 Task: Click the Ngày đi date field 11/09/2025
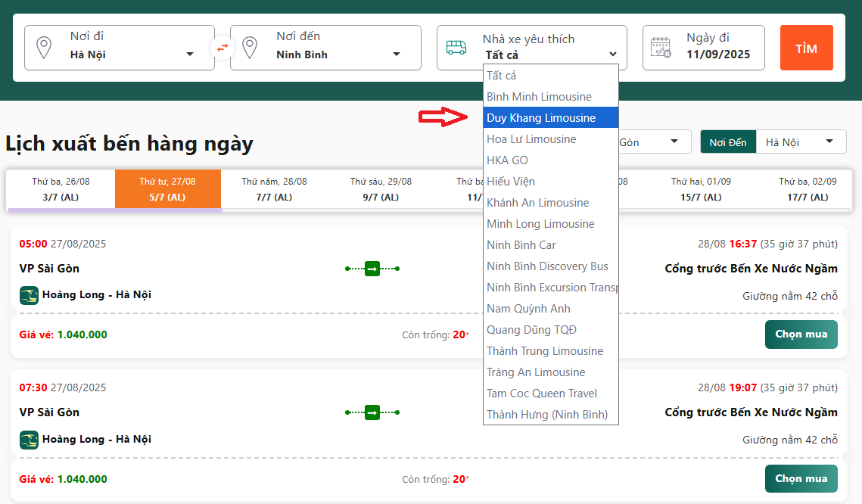tap(717, 54)
